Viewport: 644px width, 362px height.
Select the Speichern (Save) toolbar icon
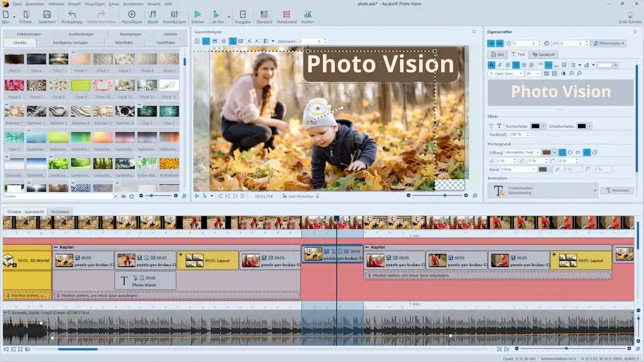point(47,17)
